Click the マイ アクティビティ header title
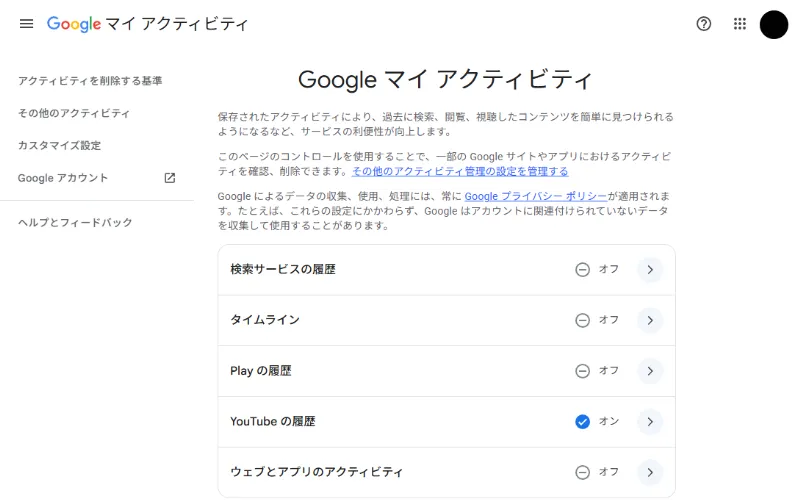Image resolution: width=799 pixels, height=504 pixels. pos(177,24)
